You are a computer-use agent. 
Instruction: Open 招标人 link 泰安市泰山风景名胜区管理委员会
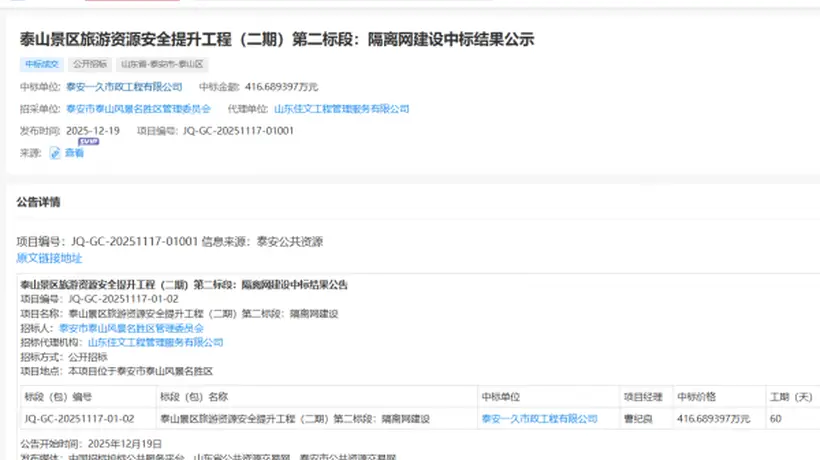pyautogui.click(x=131, y=328)
